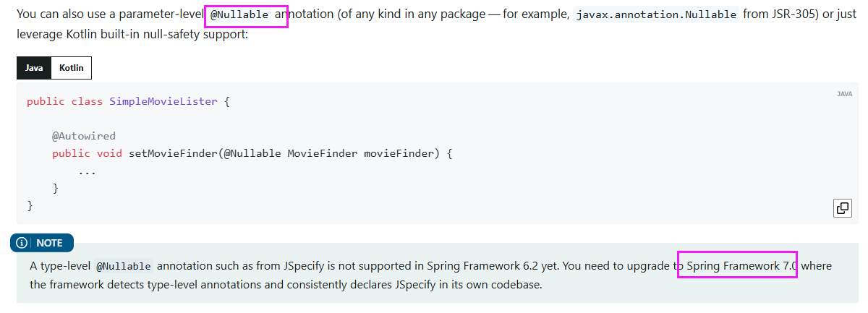The image size is (868, 313).
Task: Click @Nullable inline code inside the note
Action: coord(124,266)
